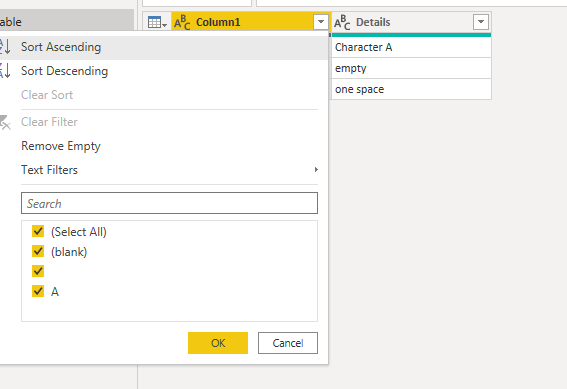Select the 'Character A' cell
This screenshot has width=567, height=389.
(x=411, y=47)
